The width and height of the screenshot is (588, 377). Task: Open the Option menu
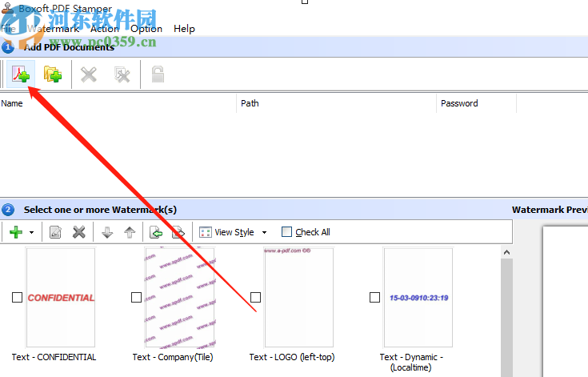pos(146,29)
